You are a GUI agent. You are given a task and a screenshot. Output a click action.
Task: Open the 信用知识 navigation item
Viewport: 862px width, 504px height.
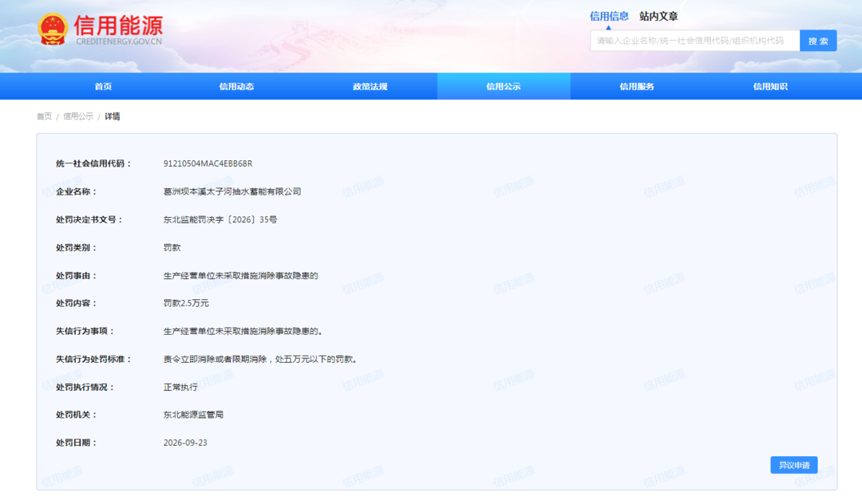(x=770, y=86)
